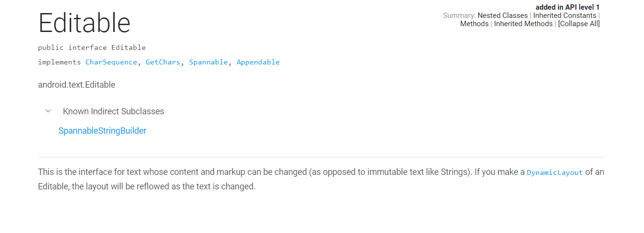Go to the Appendable interface link
This screenshot has height=233, width=644.
258,62
